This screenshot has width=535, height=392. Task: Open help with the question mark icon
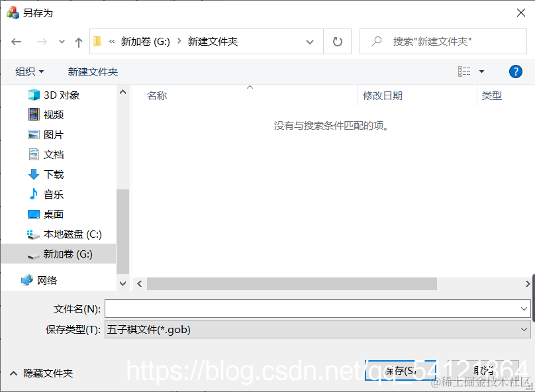(x=516, y=72)
